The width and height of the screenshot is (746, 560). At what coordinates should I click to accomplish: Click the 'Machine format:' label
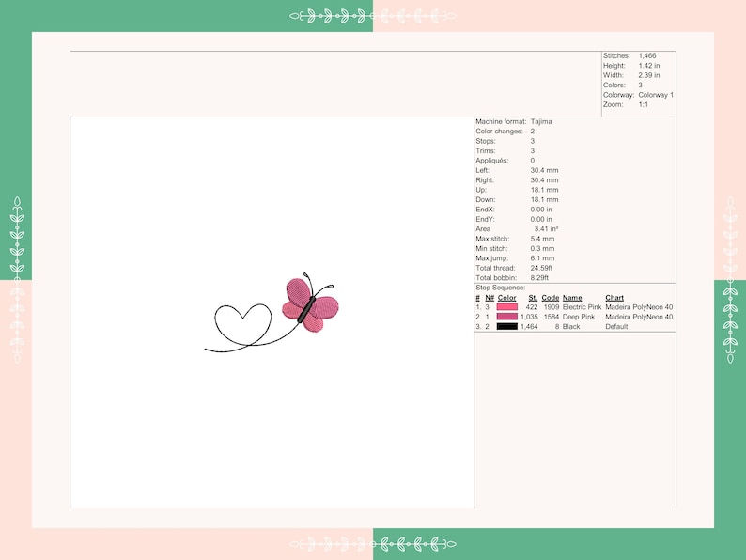(501, 121)
